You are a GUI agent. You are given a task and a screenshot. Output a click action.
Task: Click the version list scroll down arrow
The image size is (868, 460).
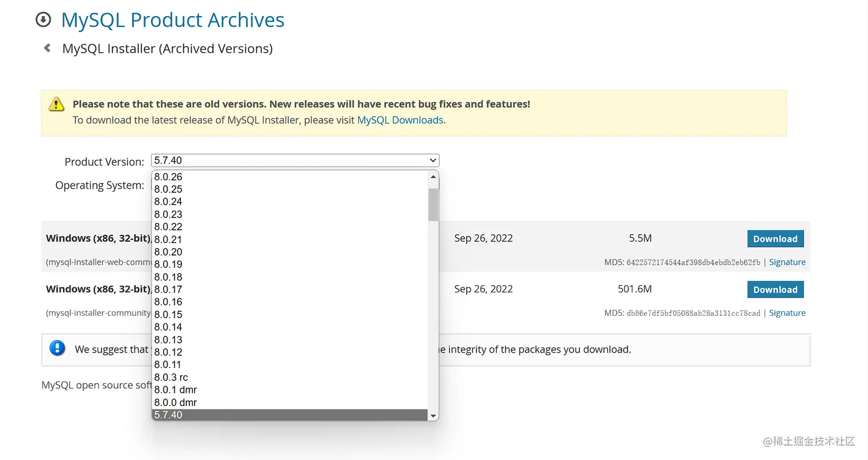click(x=433, y=415)
